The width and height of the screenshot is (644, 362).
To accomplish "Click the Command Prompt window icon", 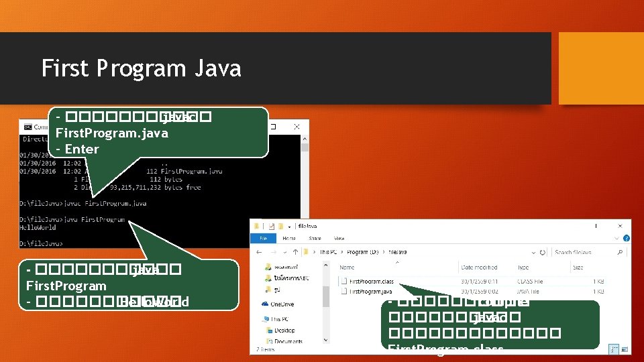I will pos(28,127).
